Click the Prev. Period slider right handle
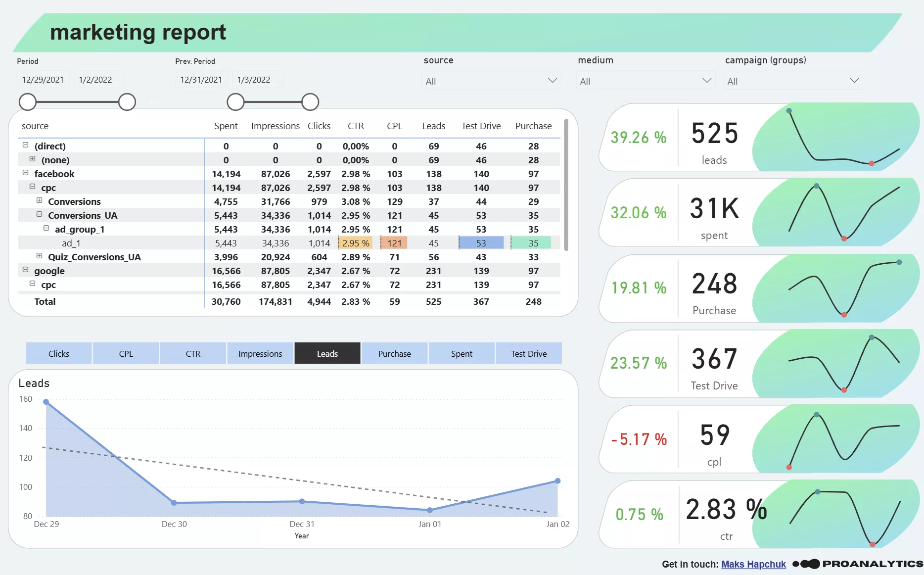This screenshot has width=924, height=575. coord(310,102)
